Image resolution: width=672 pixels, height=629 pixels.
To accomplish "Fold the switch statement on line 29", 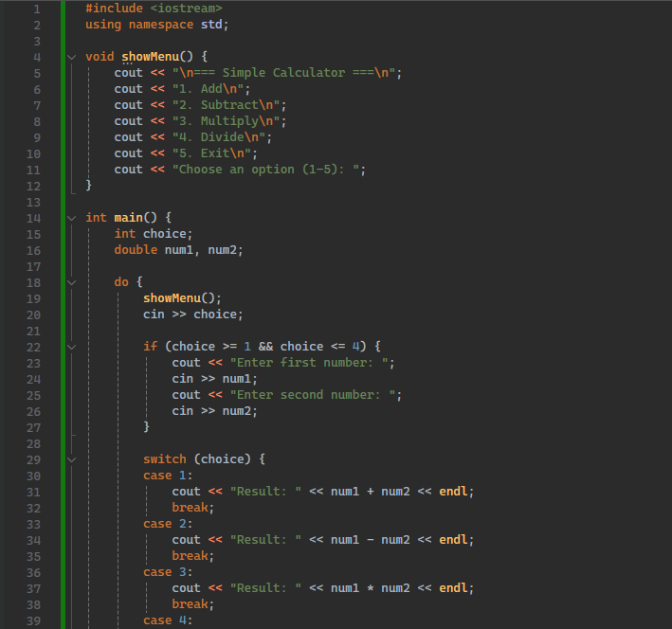I will coord(72,459).
